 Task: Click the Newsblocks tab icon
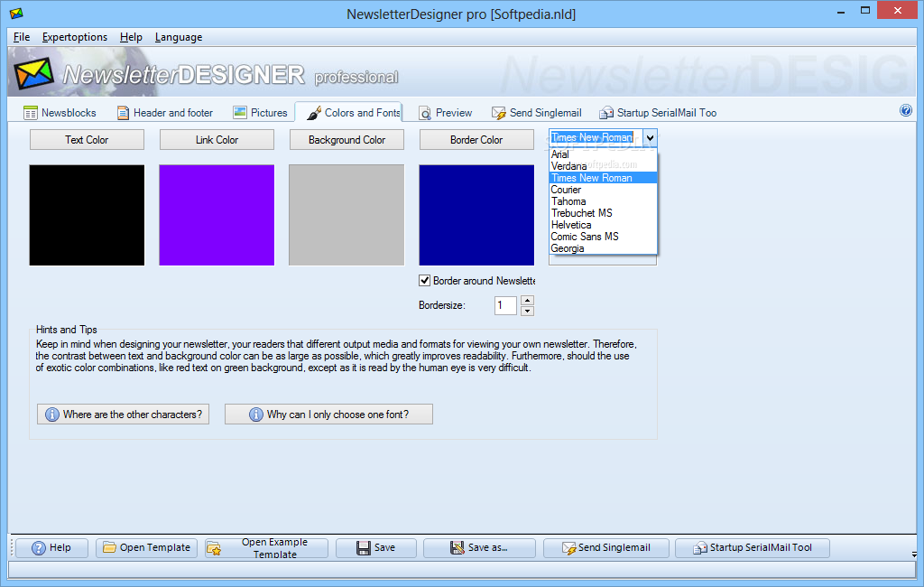coord(30,113)
